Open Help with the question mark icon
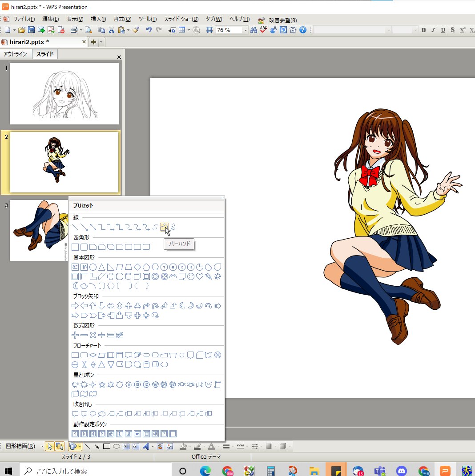This screenshot has height=476, width=475. click(303, 30)
